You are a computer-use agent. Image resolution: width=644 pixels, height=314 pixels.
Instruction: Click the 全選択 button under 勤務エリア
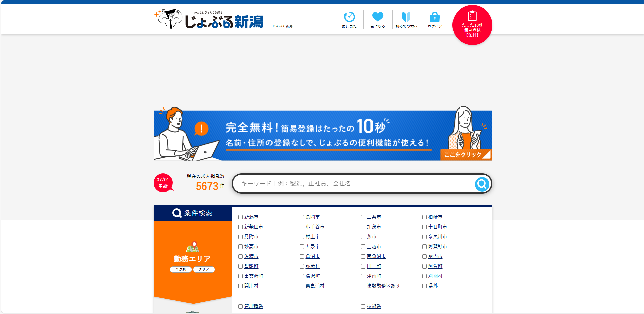[181, 269]
